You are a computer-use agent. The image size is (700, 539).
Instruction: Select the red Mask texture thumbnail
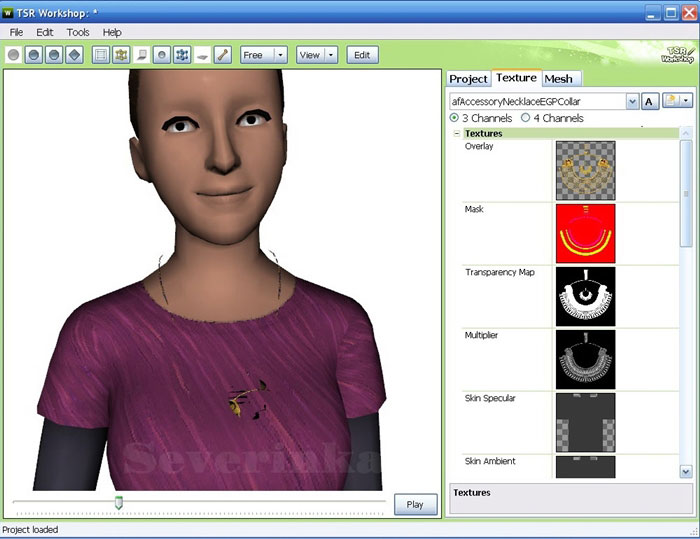pyautogui.click(x=585, y=233)
